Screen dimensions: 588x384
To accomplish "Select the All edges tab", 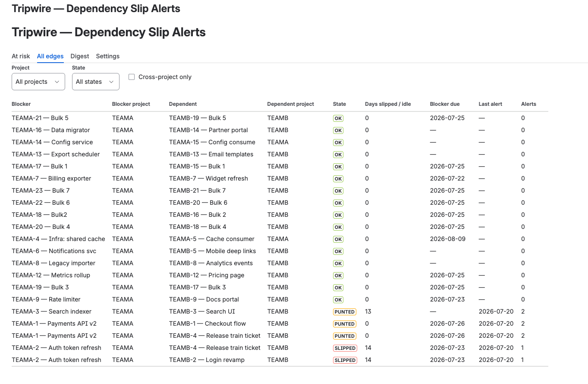I will [50, 56].
